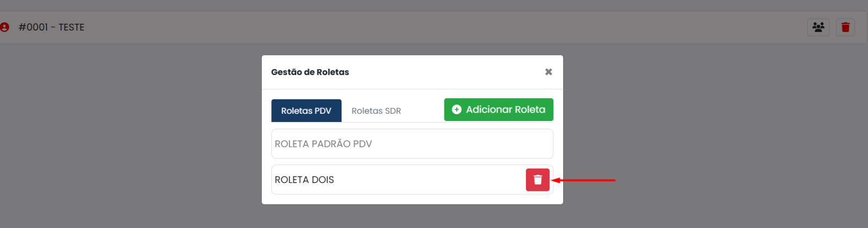Switch to the Roletas SDR tab
868x228 pixels.
point(376,111)
